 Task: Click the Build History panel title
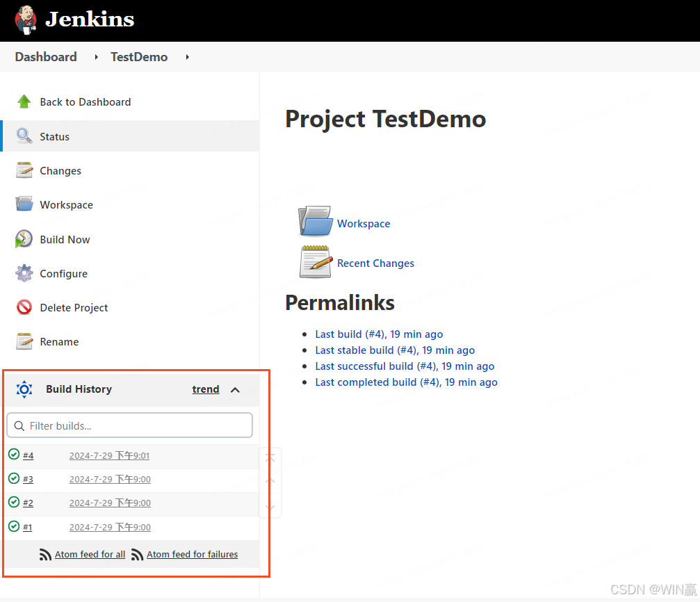click(79, 389)
